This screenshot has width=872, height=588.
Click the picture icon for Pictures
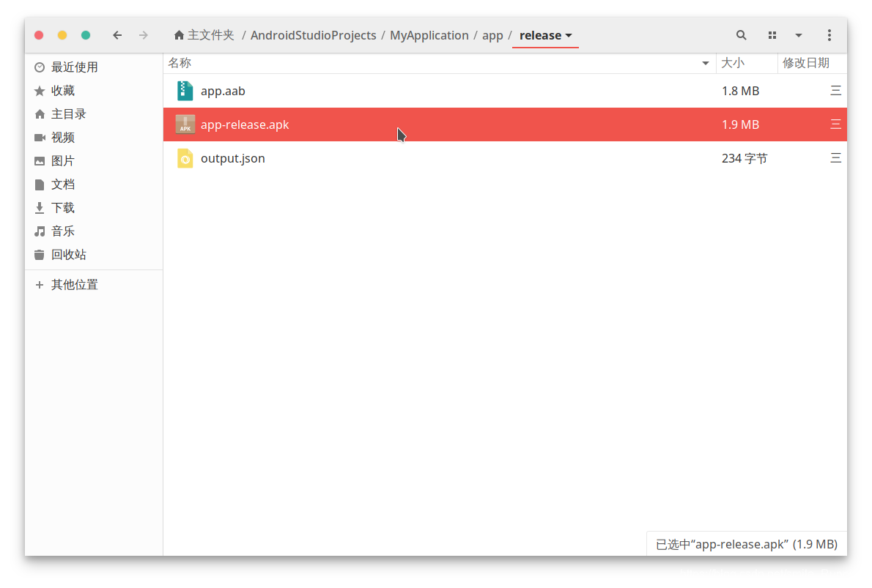tap(40, 161)
